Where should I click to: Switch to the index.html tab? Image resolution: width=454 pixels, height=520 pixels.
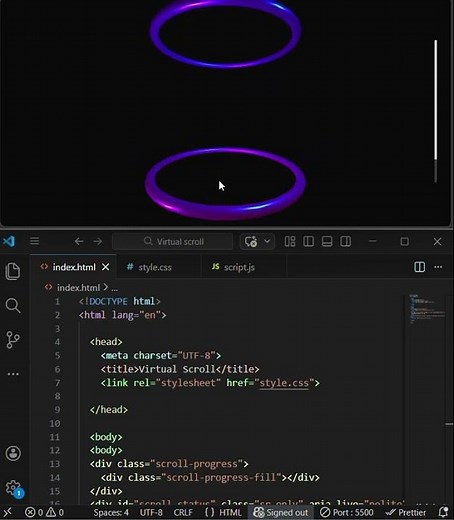click(x=74, y=267)
